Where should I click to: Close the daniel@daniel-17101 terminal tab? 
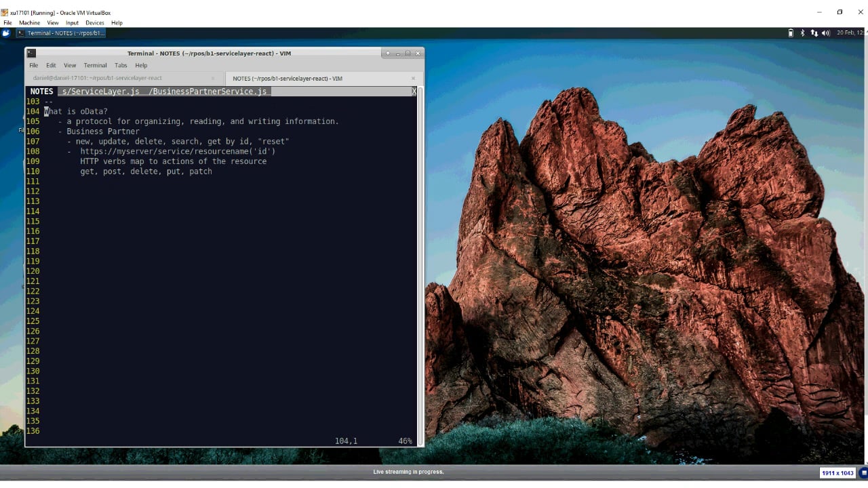212,78
